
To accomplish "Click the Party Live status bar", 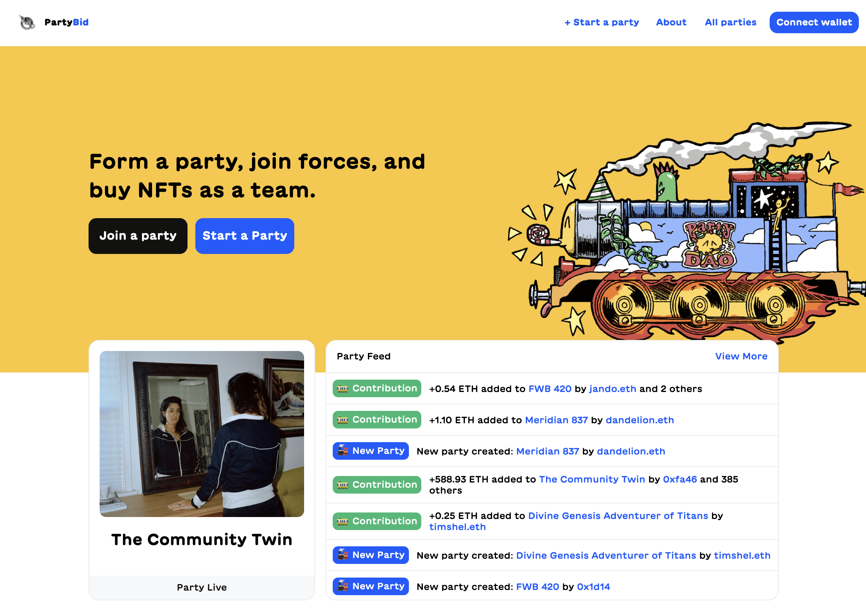I will [202, 587].
